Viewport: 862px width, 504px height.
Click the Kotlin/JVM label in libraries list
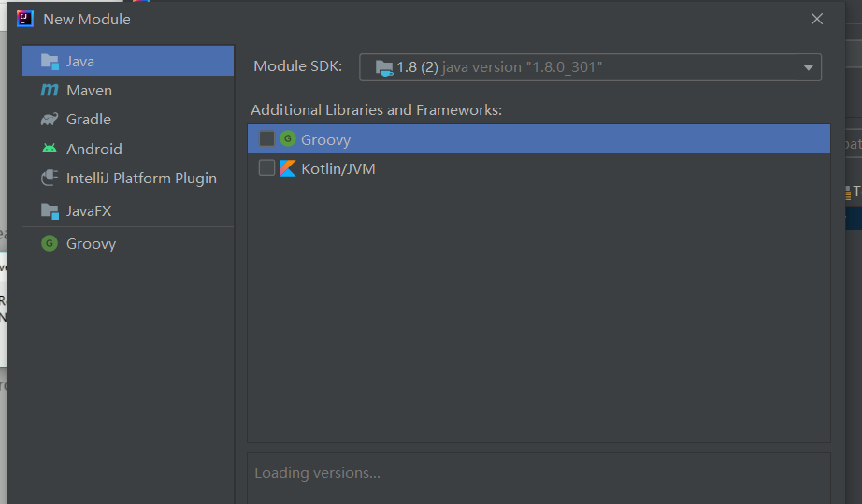click(x=338, y=168)
